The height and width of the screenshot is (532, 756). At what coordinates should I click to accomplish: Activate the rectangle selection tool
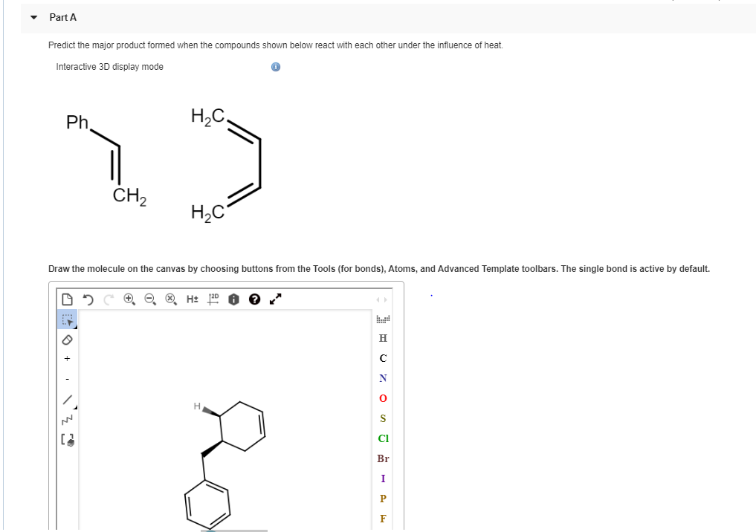click(x=66, y=319)
